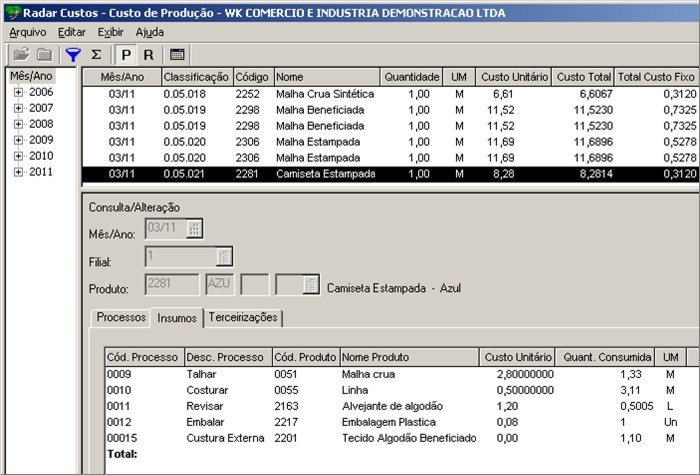Click the Produto lookup list icon
700x475 pixels.
[x=311, y=285]
